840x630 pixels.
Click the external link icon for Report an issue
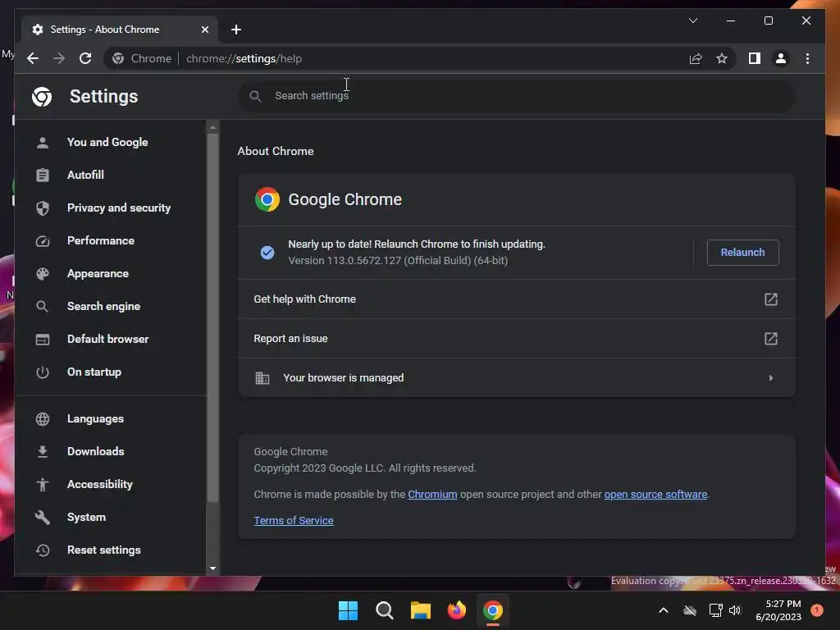click(x=770, y=339)
